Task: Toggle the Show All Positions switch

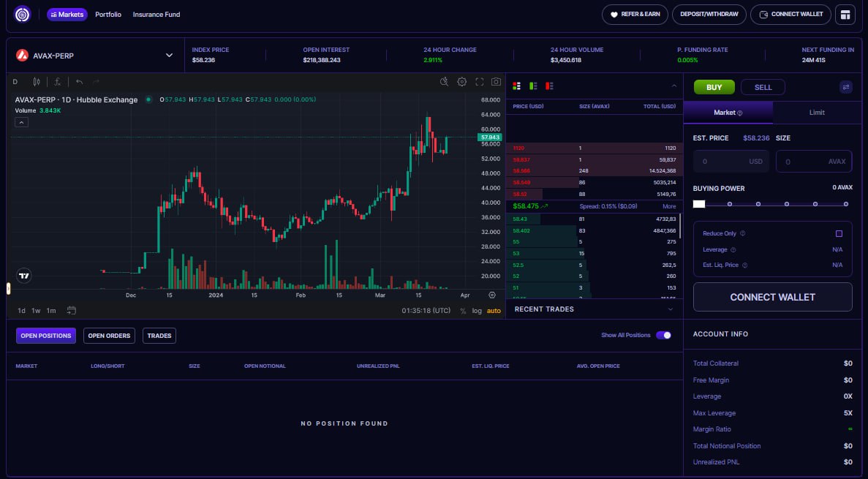Action: [664, 333]
